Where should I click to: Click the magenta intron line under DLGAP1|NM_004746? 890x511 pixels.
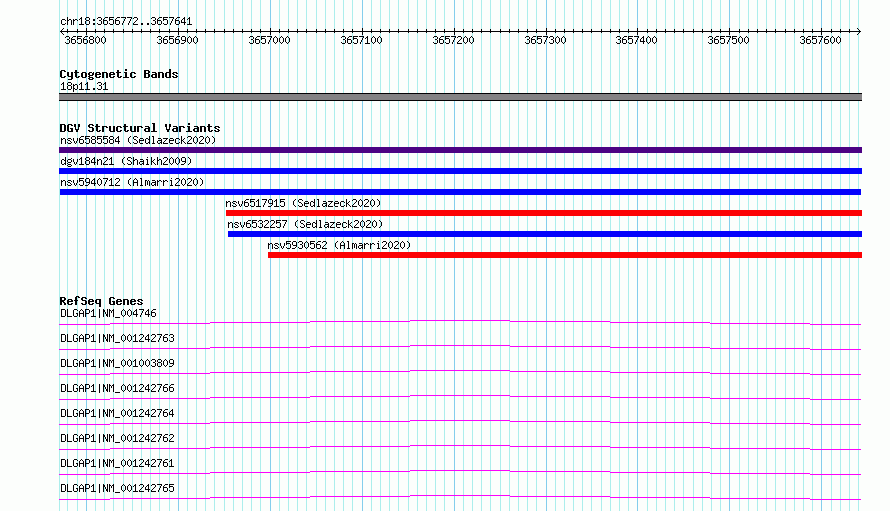[x=460, y=321]
